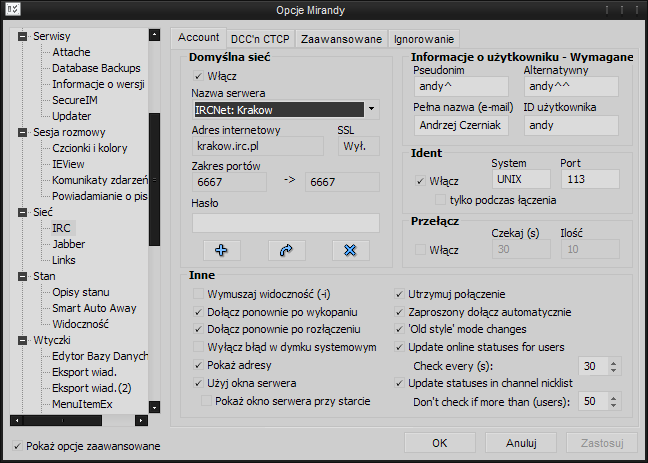Click the blue plus add-server icon

tap(222, 250)
